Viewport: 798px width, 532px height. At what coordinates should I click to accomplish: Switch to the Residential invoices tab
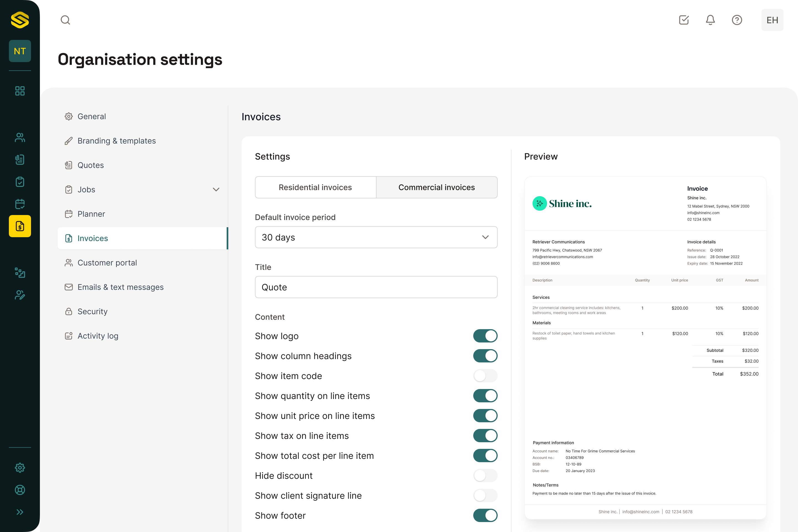tap(315, 187)
